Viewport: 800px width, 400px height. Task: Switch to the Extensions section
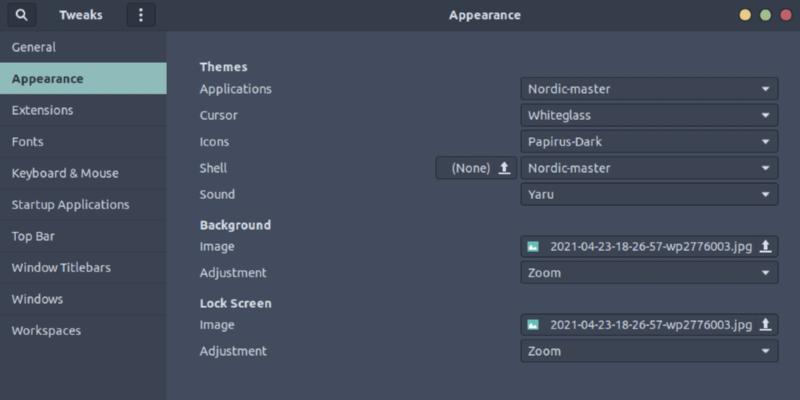(42, 110)
